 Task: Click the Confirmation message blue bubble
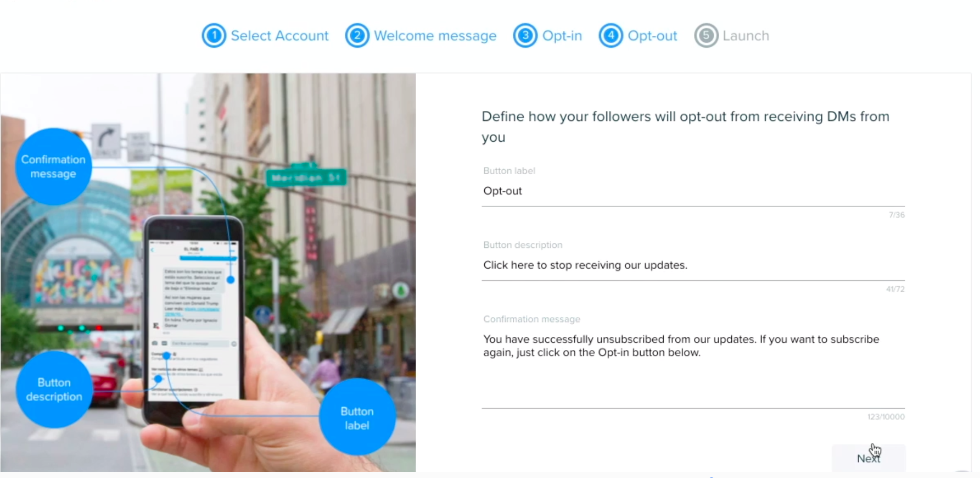click(x=53, y=166)
